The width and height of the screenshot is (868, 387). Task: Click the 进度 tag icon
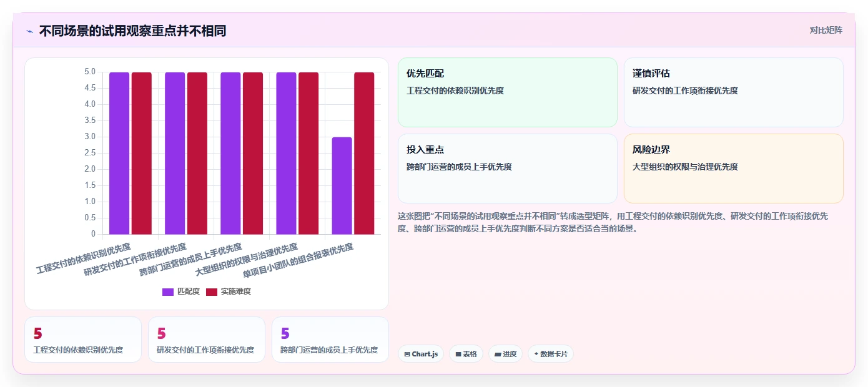497,354
